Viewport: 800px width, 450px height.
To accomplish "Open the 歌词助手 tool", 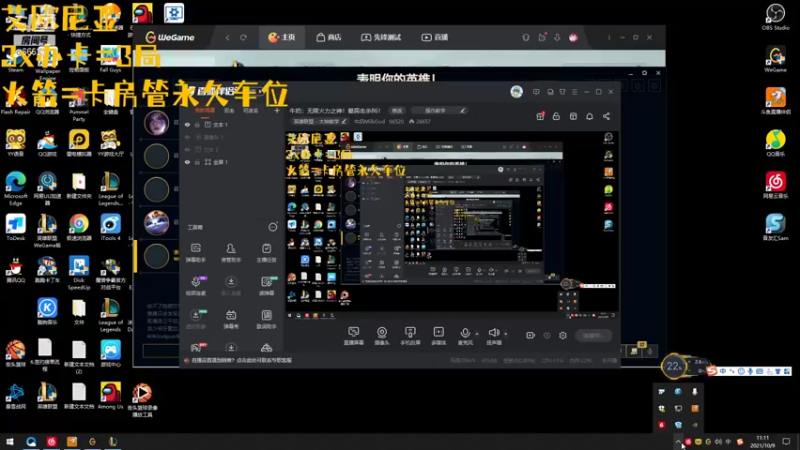I will coord(266,319).
